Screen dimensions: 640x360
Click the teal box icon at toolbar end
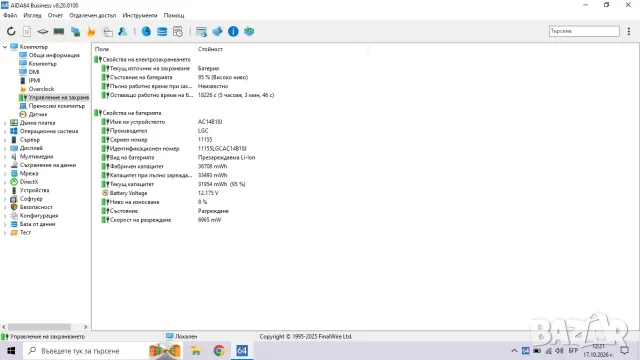249,31
